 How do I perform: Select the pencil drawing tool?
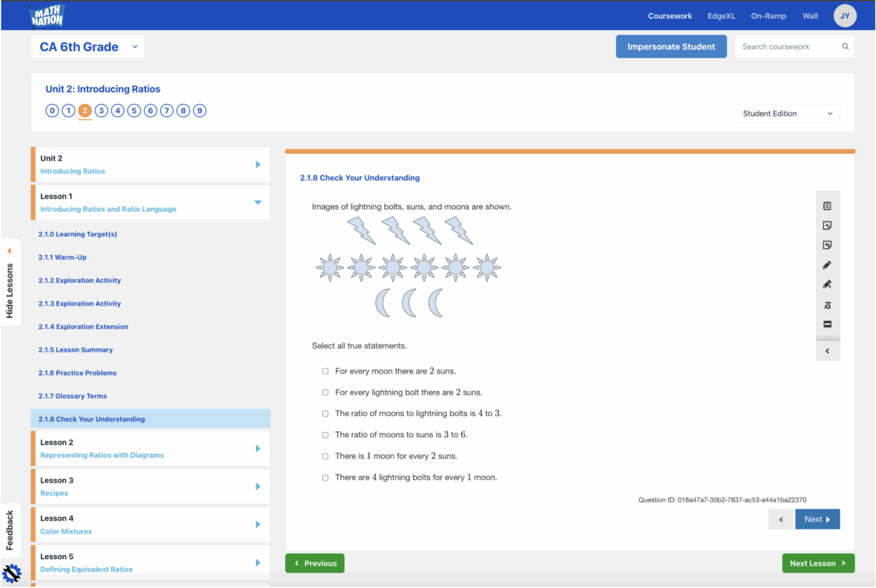(x=828, y=265)
